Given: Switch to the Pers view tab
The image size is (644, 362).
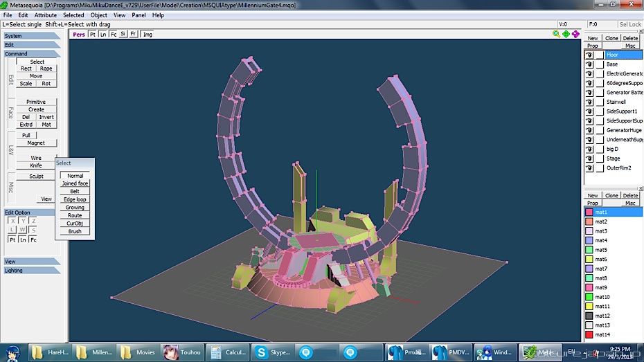Looking at the screenshot, I should click(x=79, y=34).
